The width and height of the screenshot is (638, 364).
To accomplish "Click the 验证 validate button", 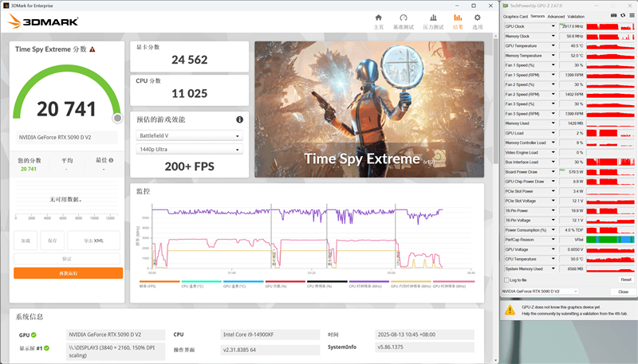I will click(67, 259).
